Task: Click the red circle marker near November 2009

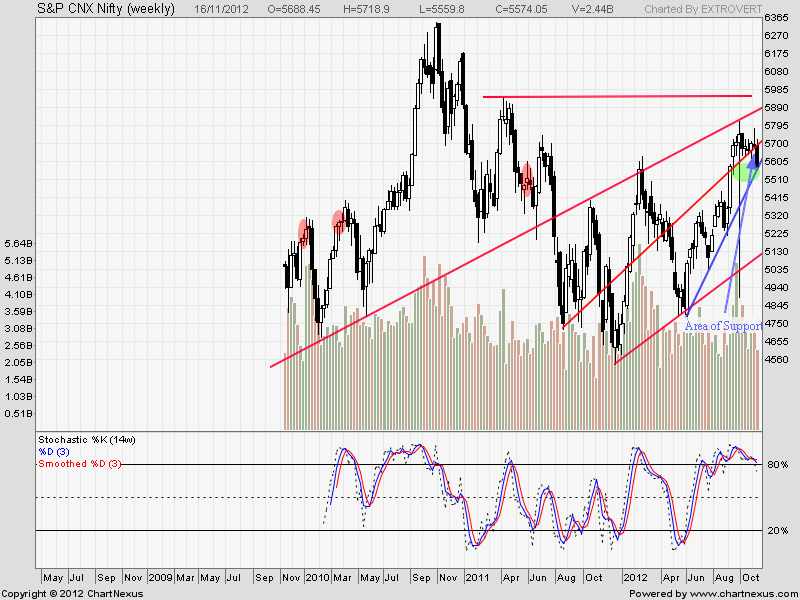Action: coord(305,231)
